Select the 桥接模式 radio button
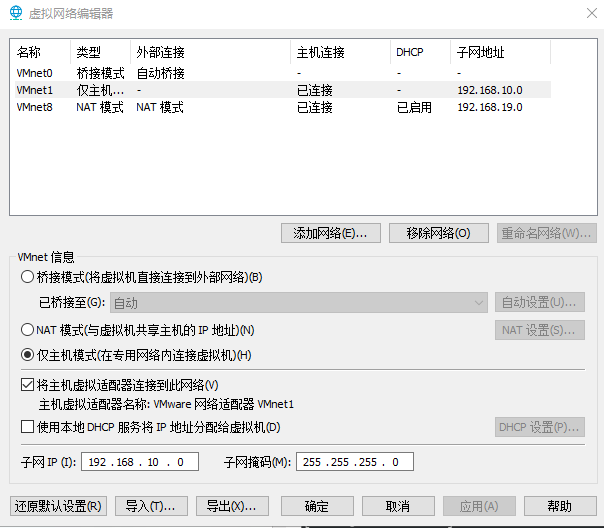This screenshot has height=528, width=604. [x=27, y=277]
